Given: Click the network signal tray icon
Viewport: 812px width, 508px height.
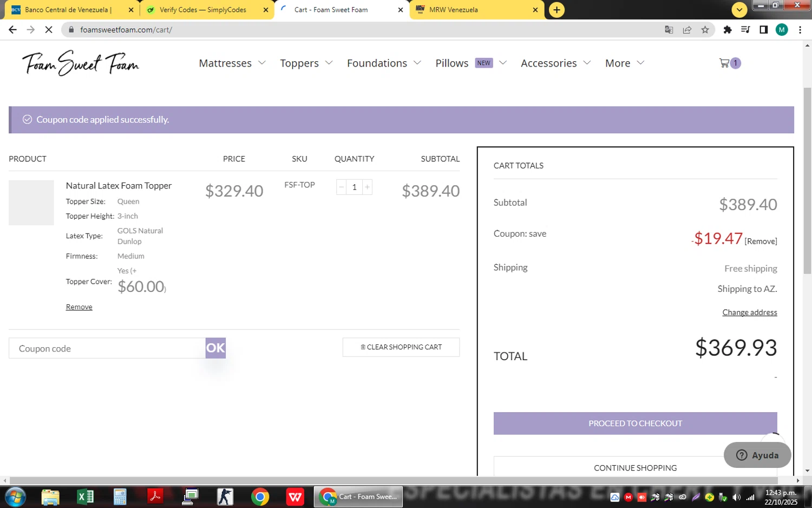Looking at the screenshot, I should pyautogui.click(x=750, y=497).
